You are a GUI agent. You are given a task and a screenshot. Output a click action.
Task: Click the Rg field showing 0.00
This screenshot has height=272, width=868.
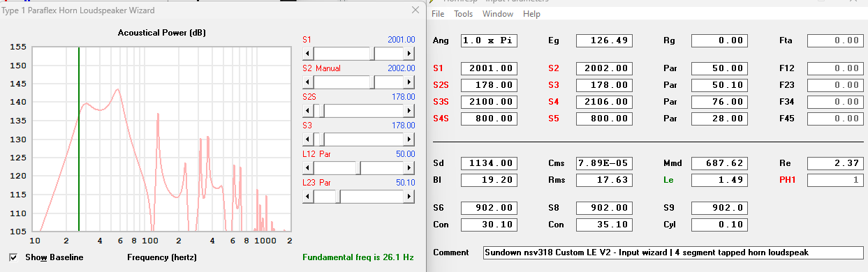719,40
